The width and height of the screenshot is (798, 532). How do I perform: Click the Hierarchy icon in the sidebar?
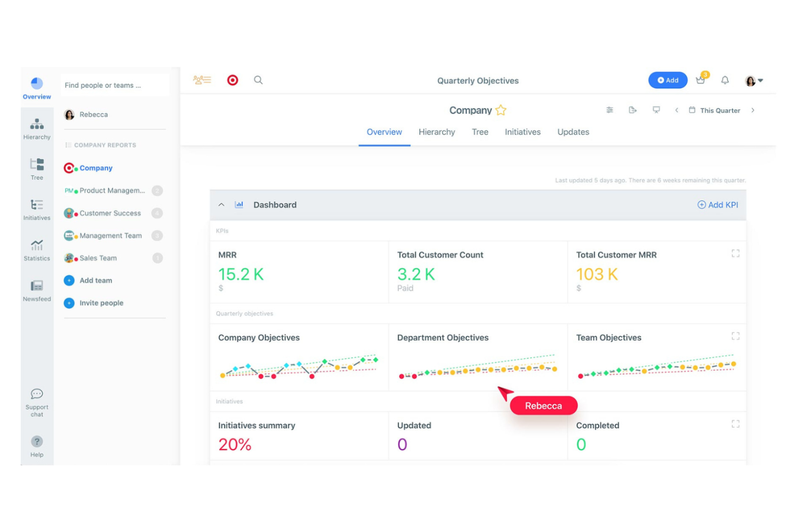coord(36,127)
